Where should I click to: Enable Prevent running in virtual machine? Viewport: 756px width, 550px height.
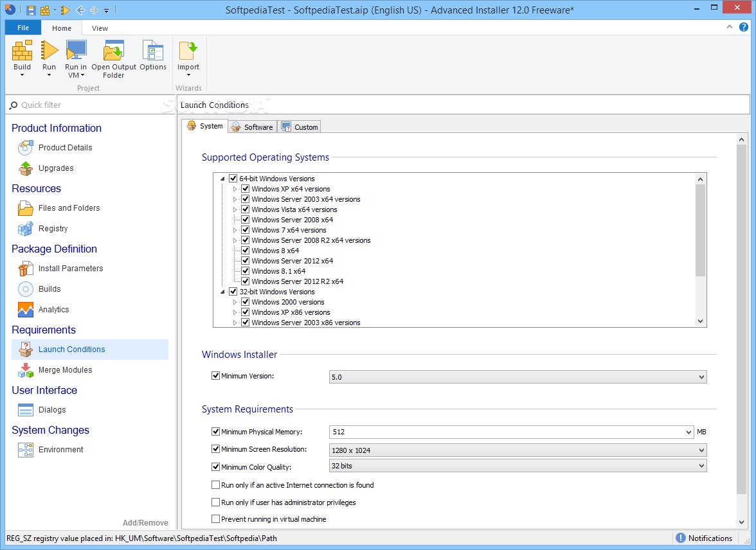215,519
